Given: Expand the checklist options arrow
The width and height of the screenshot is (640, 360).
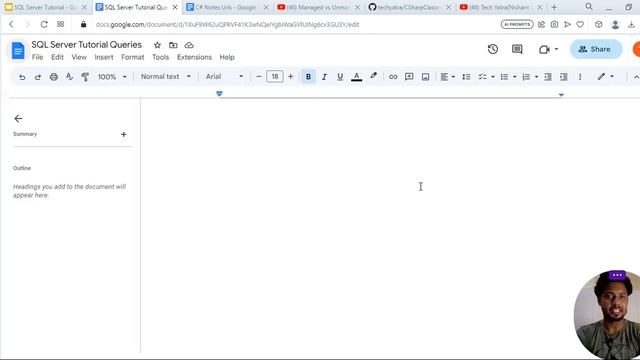Looking at the screenshot, I should 493,77.
